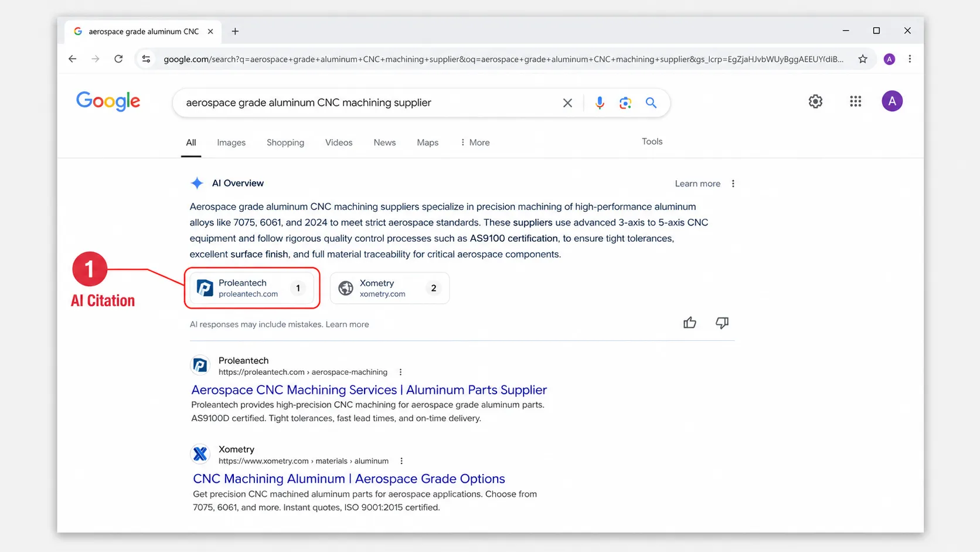Open Proleantech AI citation card
This screenshot has height=552, width=980.
point(252,288)
